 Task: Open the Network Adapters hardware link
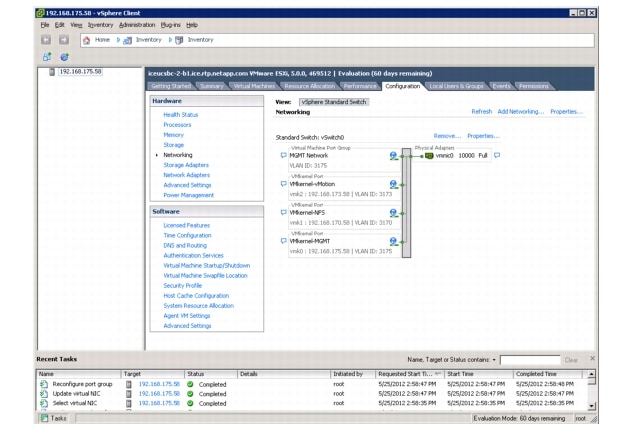coord(187,175)
